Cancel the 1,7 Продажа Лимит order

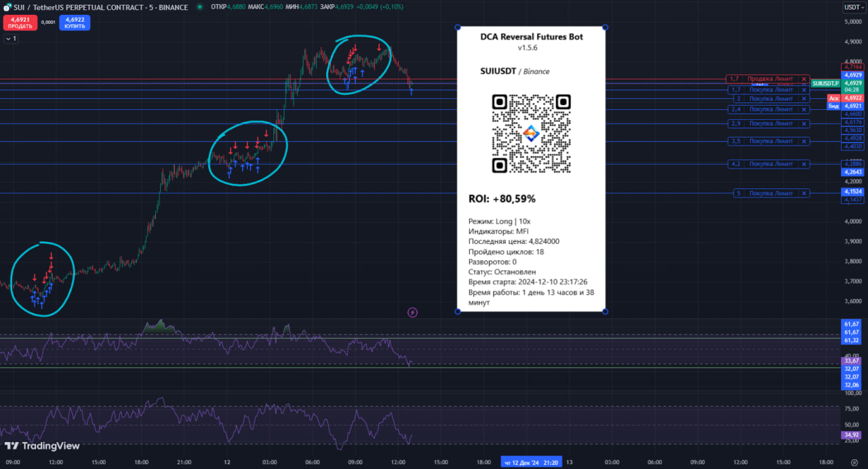(804, 79)
